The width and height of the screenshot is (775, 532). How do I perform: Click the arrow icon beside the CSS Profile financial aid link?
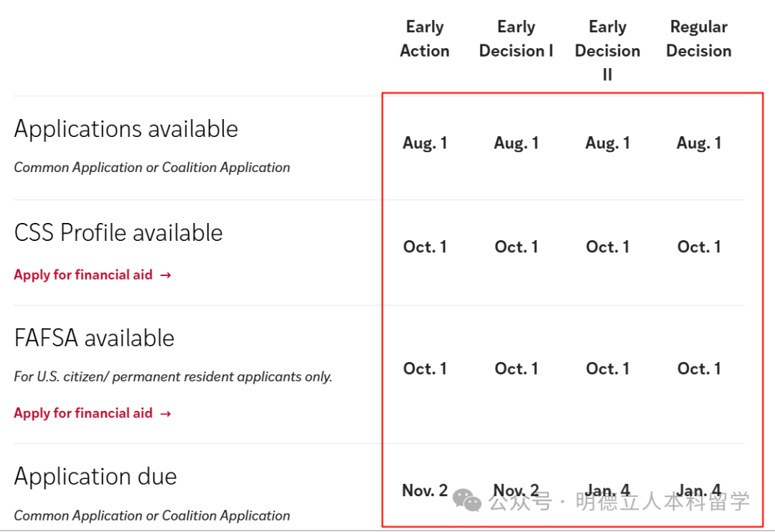click(166, 275)
